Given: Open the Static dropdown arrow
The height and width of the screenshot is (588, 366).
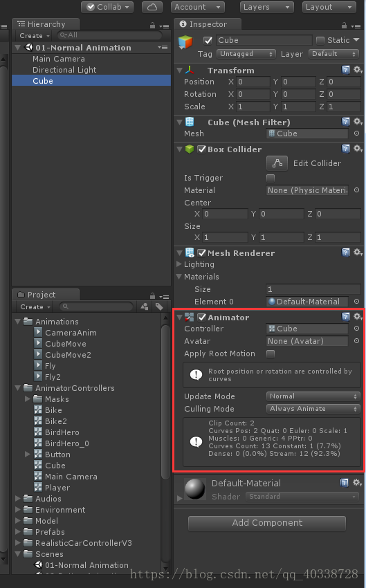Looking at the screenshot, I should pos(356,39).
